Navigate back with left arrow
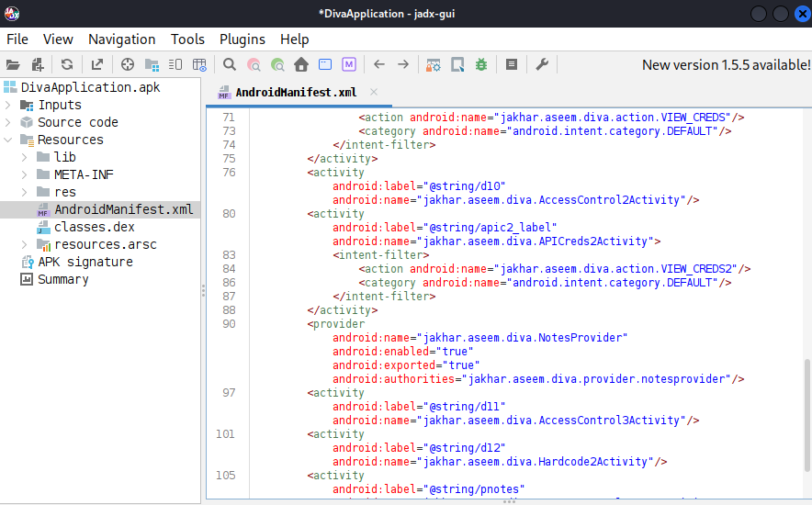This screenshot has height=505, width=812. 379,64
